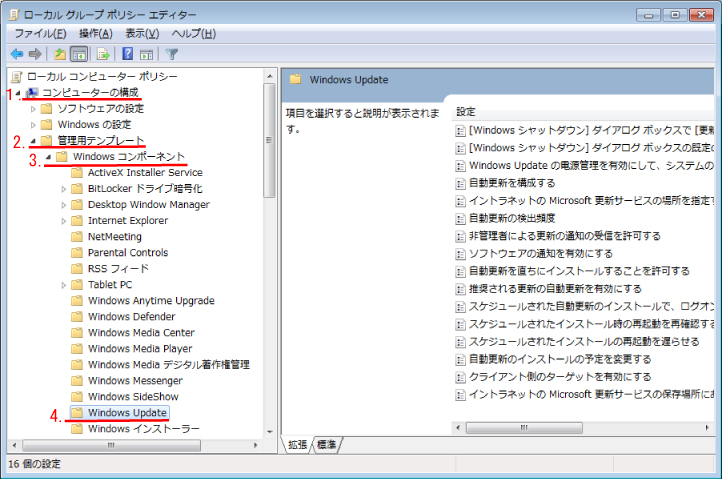Click the Back arrow toolbar icon
The image size is (722, 479).
pyautogui.click(x=17, y=54)
